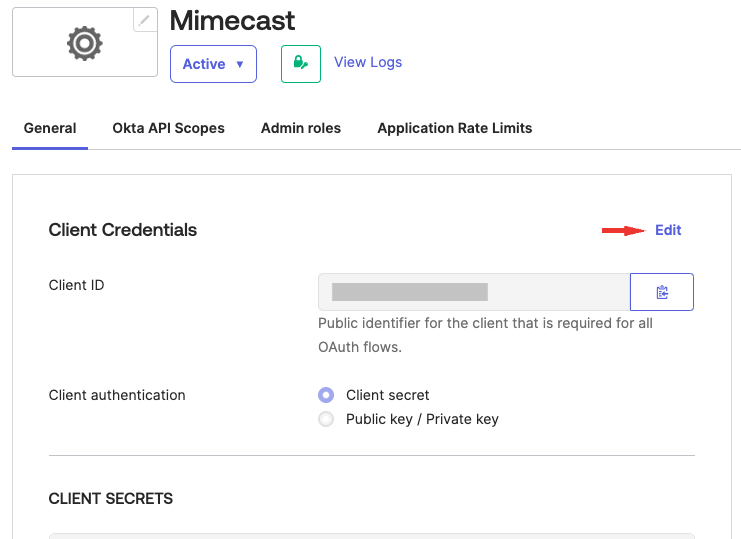
Task: Click the Client ID label
Action: point(76,285)
